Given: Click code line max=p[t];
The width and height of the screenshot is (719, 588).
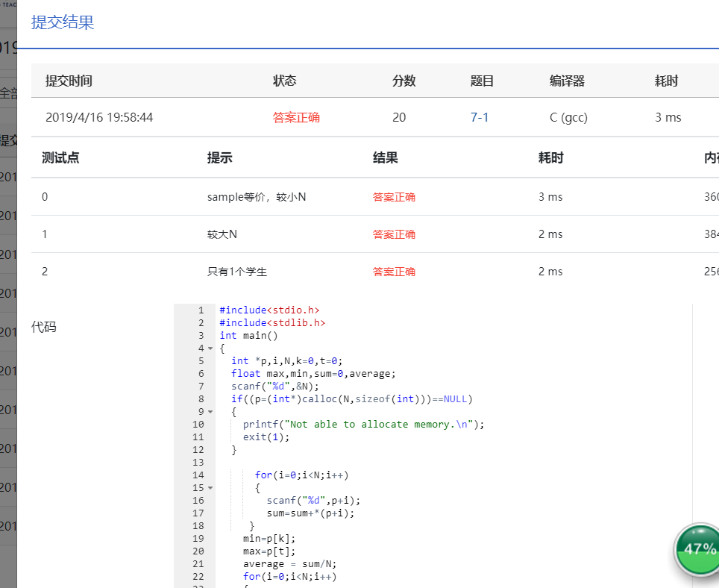Looking at the screenshot, I should tap(269, 551).
